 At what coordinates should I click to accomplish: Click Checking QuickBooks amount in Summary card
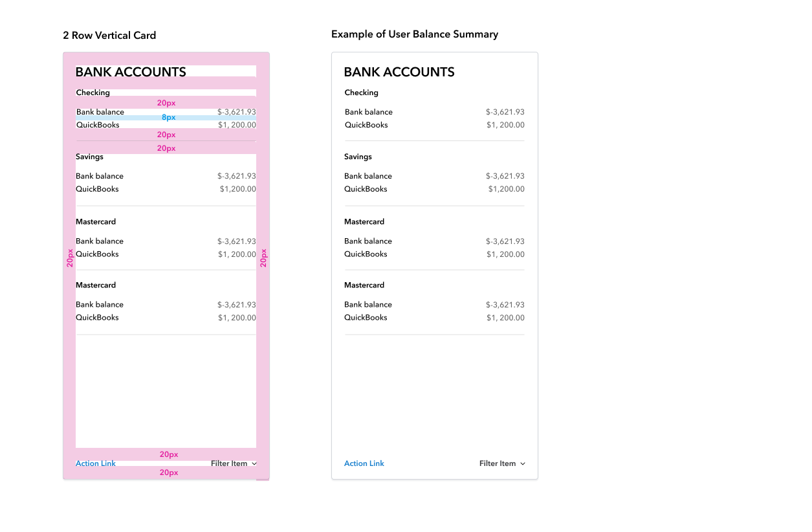505,125
